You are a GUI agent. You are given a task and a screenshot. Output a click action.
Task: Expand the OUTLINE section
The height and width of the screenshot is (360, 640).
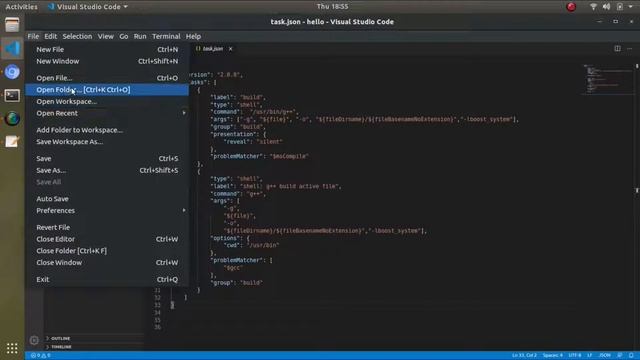tap(94, 338)
